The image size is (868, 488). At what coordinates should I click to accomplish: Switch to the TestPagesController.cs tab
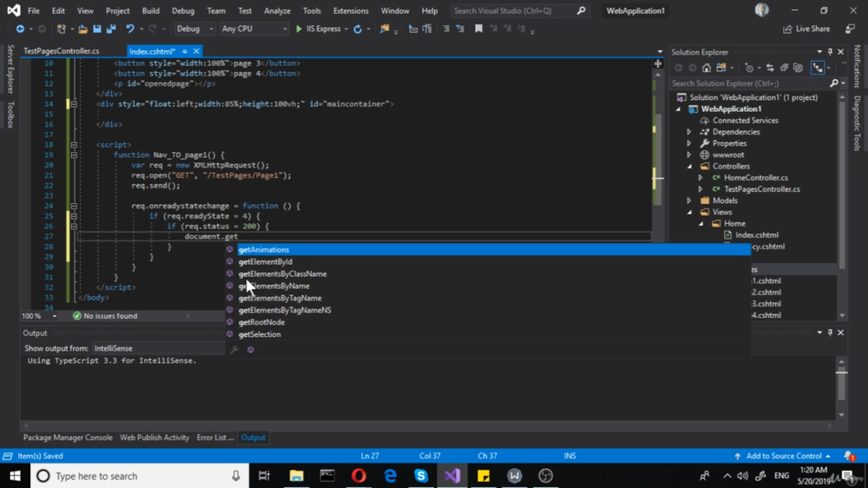(x=62, y=51)
